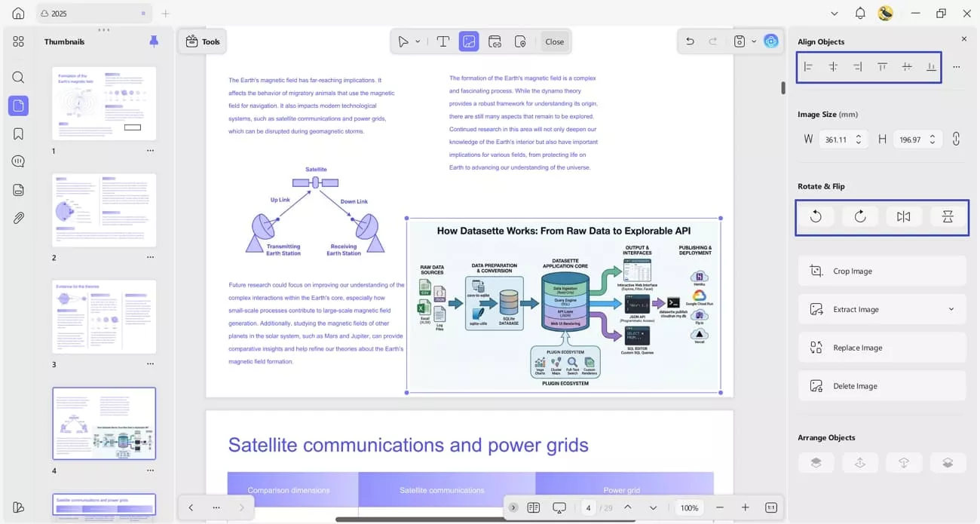The height and width of the screenshot is (524, 980).
Task: Click the horizontal scrollbar below the page
Action: point(482,519)
